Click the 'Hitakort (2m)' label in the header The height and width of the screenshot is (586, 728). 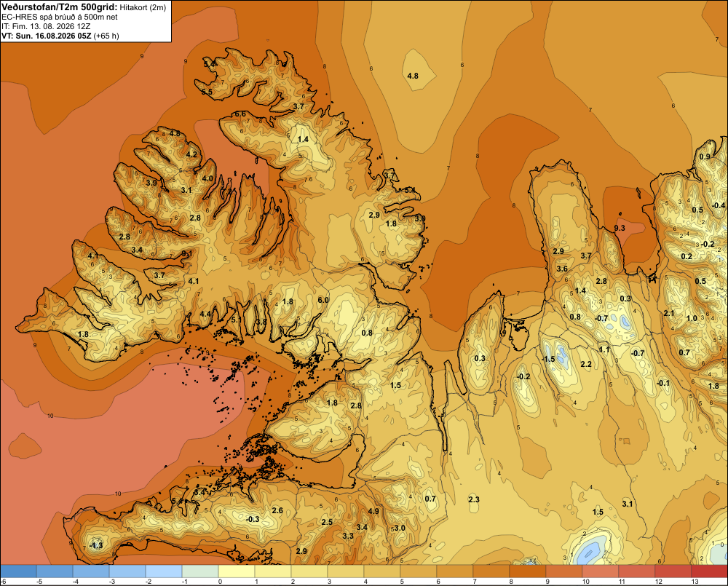143,7
